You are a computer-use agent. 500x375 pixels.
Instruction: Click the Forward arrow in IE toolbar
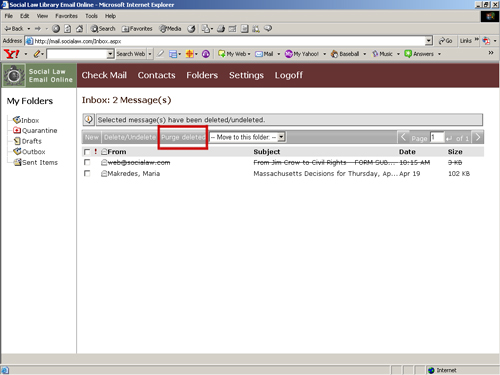38,29
